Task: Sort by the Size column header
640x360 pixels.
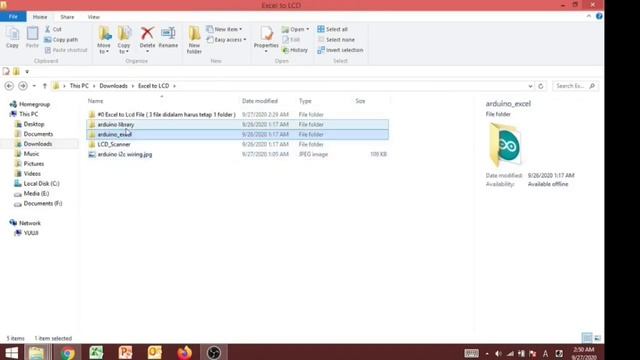Action: 360,101
